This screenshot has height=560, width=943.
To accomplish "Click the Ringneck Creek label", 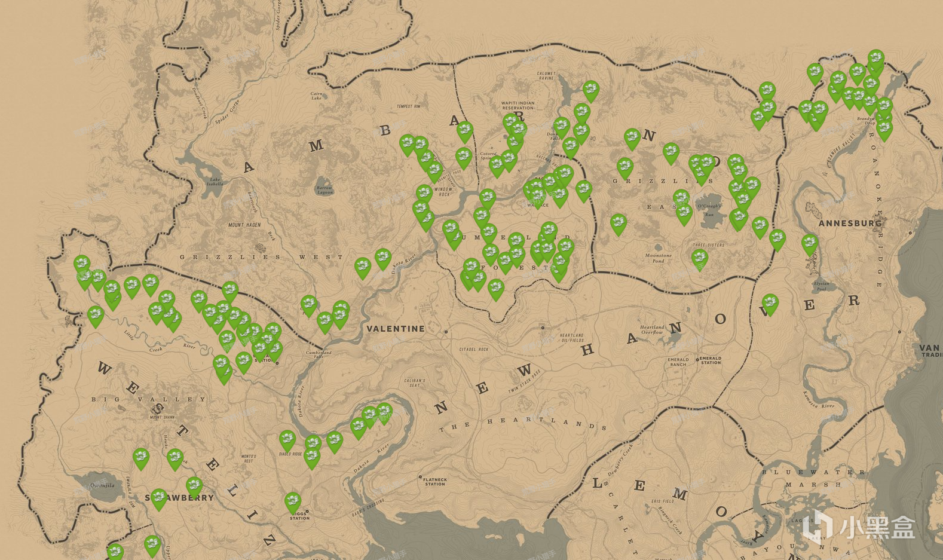I will tap(669, 520).
